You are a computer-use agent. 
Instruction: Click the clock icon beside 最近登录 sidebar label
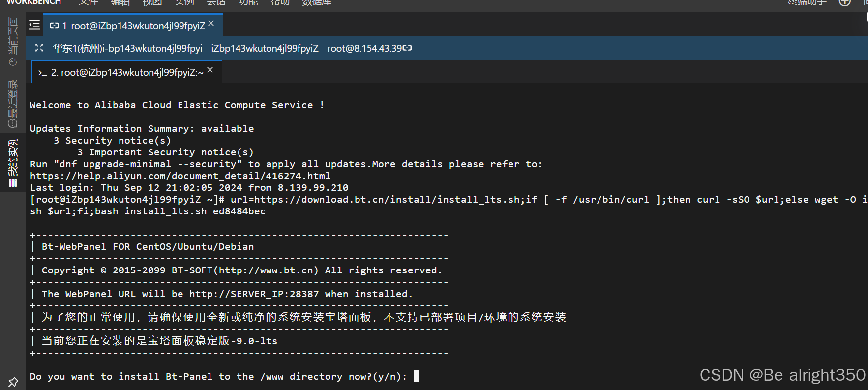[13, 123]
